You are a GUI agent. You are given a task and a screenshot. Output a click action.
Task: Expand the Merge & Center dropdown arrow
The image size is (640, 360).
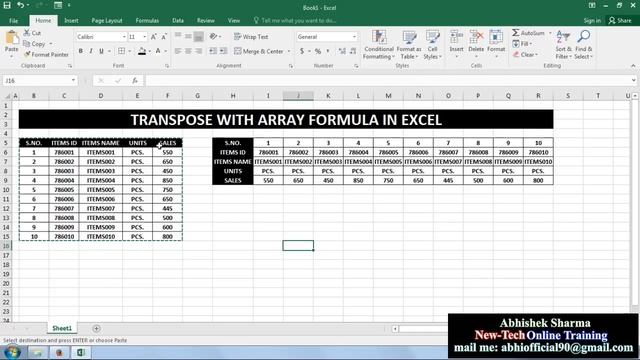(289, 51)
